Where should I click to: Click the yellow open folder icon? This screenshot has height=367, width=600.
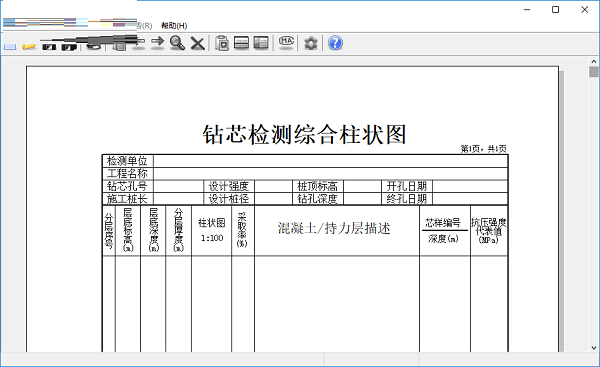(x=29, y=46)
